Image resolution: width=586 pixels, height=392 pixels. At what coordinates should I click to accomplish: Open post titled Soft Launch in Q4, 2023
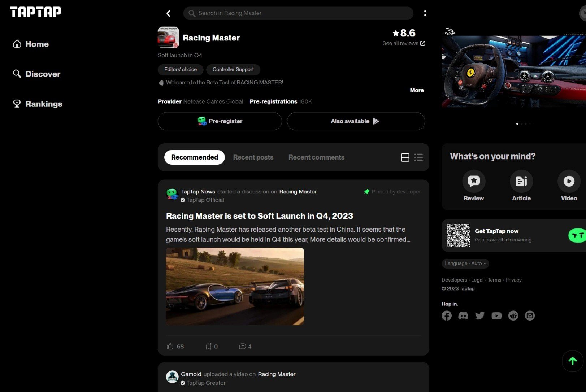[x=260, y=216]
